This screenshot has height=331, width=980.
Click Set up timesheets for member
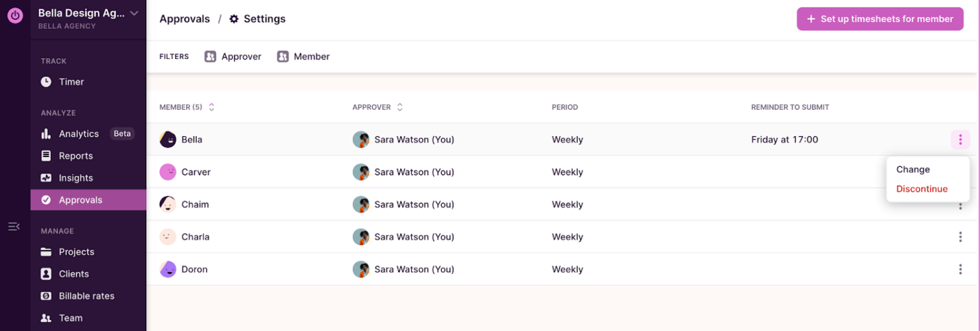pos(879,19)
